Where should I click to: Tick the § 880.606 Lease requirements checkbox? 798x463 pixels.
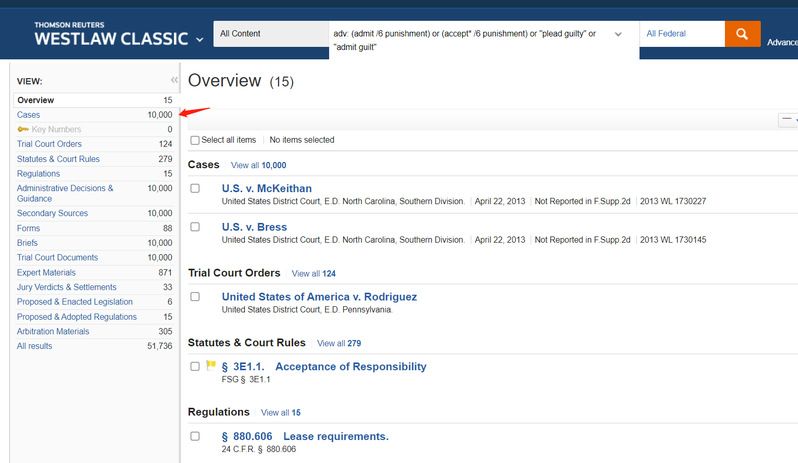coord(195,436)
